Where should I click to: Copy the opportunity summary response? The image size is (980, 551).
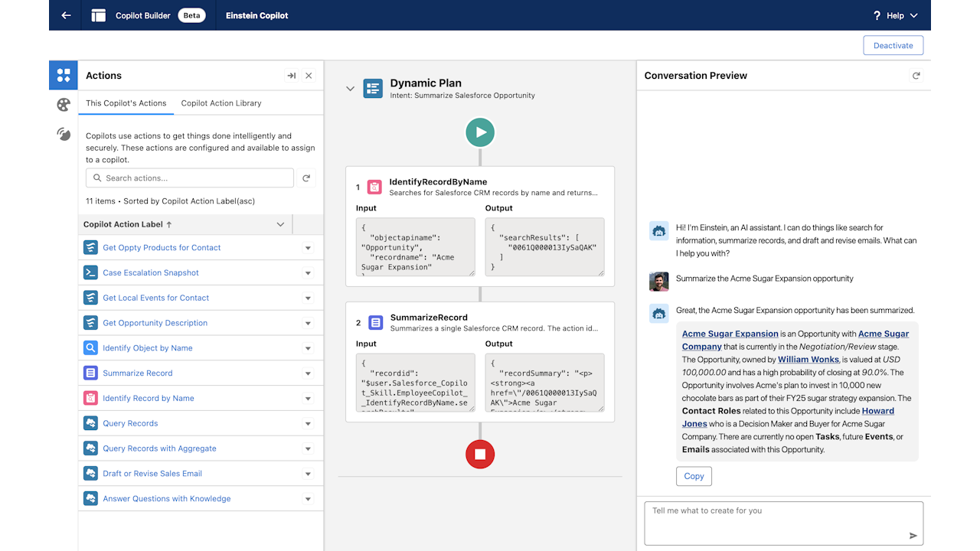[x=694, y=476]
